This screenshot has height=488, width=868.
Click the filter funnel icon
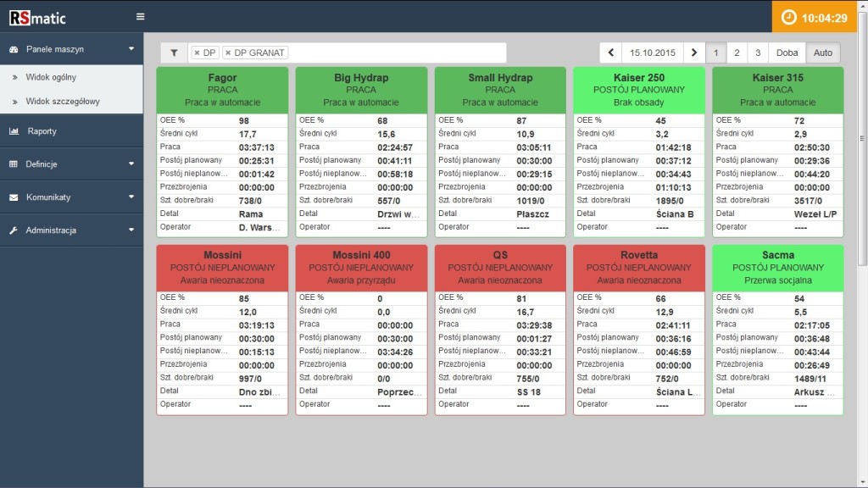[x=174, y=53]
